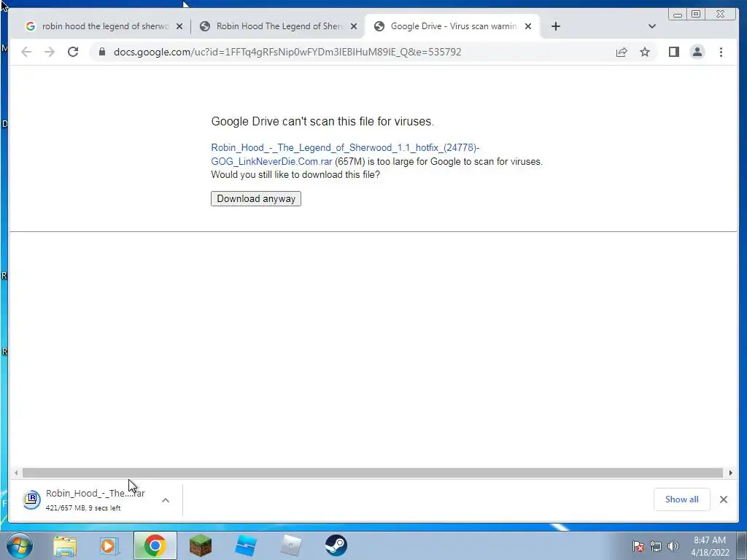The width and height of the screenshot is (747, 560).
Task: Open the volume speaker tray icon
Action: [x=673, y=546]
